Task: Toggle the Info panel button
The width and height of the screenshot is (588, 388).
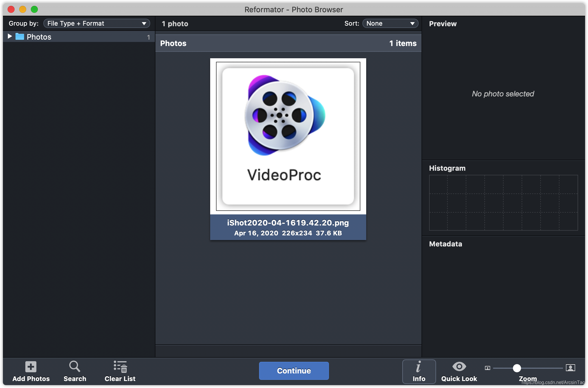Action: click(x=419, y=371)
